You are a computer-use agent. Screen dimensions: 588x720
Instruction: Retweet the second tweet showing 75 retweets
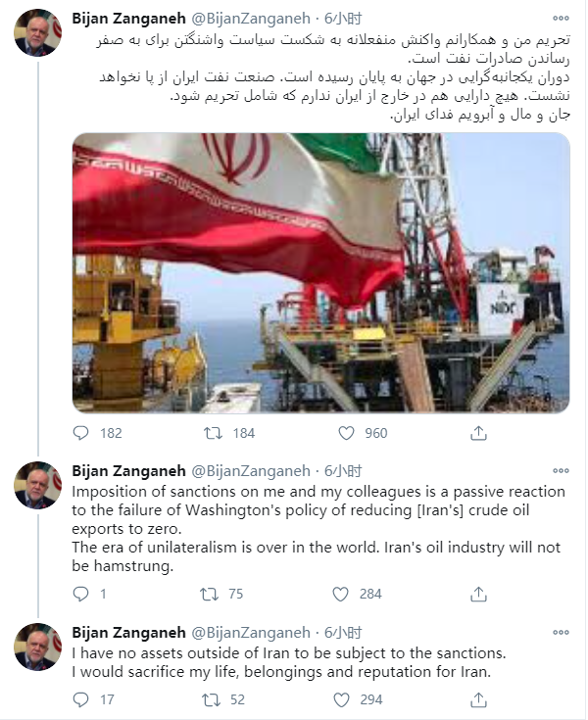[209, 594]
